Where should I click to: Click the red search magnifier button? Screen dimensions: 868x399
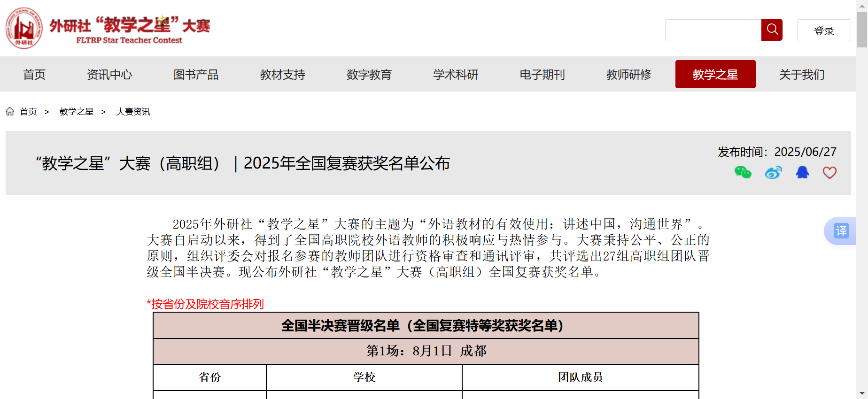[772, 30]
